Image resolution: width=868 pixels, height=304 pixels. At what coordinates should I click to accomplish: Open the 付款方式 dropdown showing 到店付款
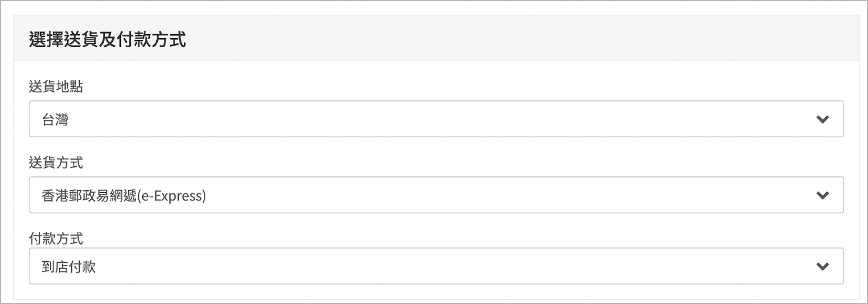tap(436, 266)
